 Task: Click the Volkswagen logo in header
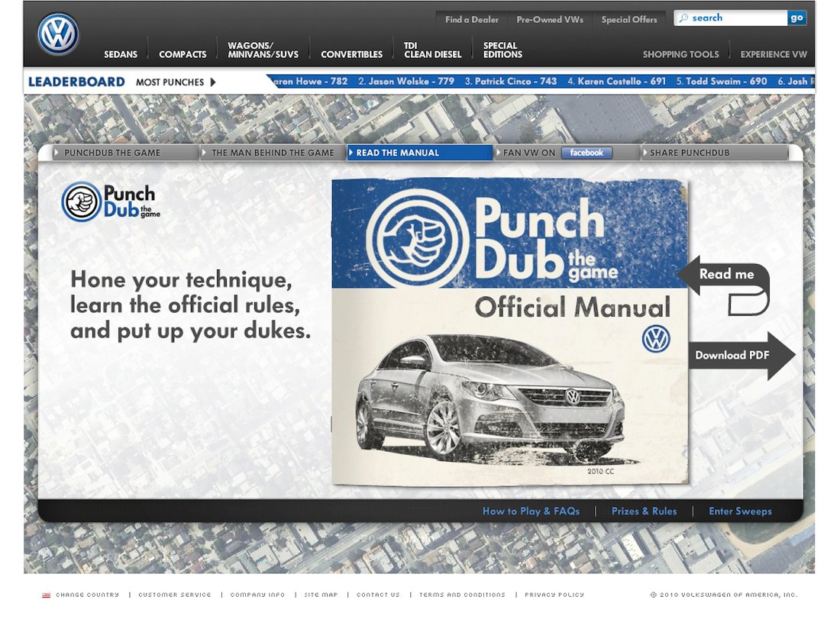[x=58, y=34]
